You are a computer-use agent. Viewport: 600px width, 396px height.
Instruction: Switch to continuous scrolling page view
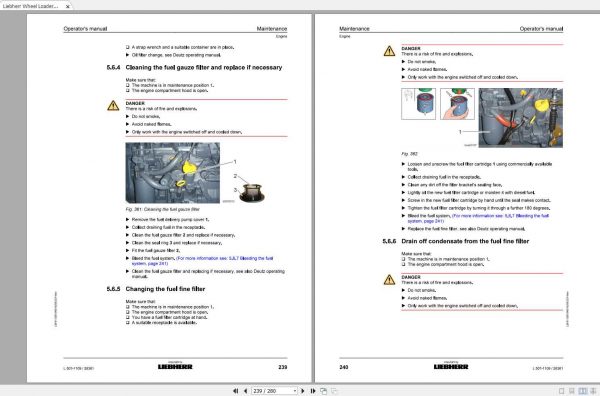[572, 391]
